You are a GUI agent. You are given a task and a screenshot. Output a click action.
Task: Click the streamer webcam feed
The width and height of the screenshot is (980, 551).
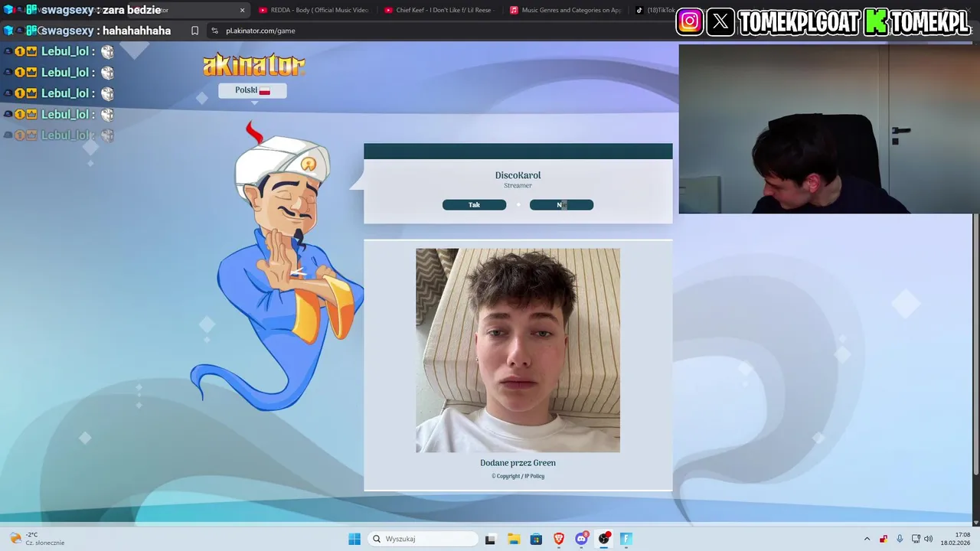(829, 129)
